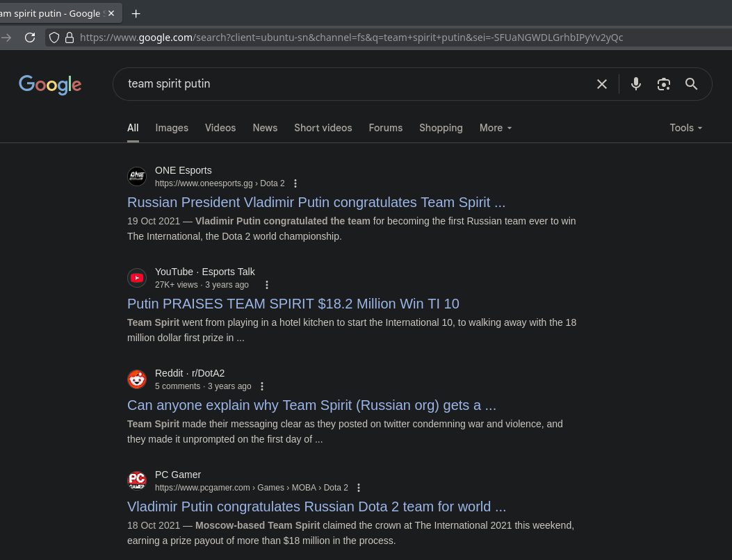Image resolution: width=732 pixels, height=560 pixels.
Task: Click the ONE Esports site favicon
Action: tap(137, 176)
